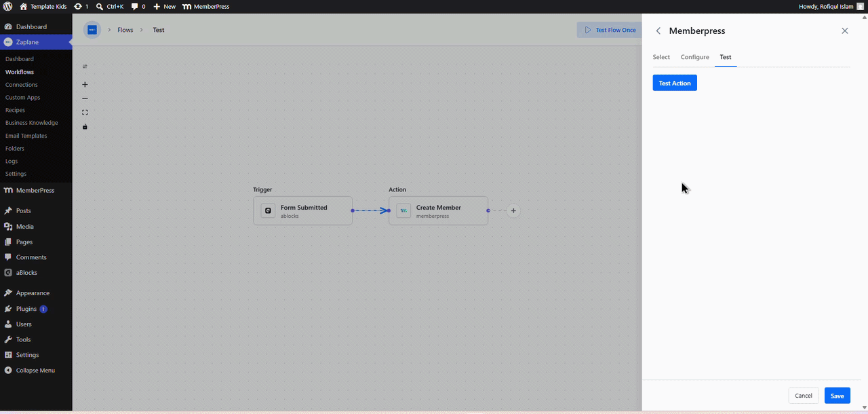Viewport: 868px width, 414px height.
Task: Open Posts in the sidebar
Action: coord(36,211)
